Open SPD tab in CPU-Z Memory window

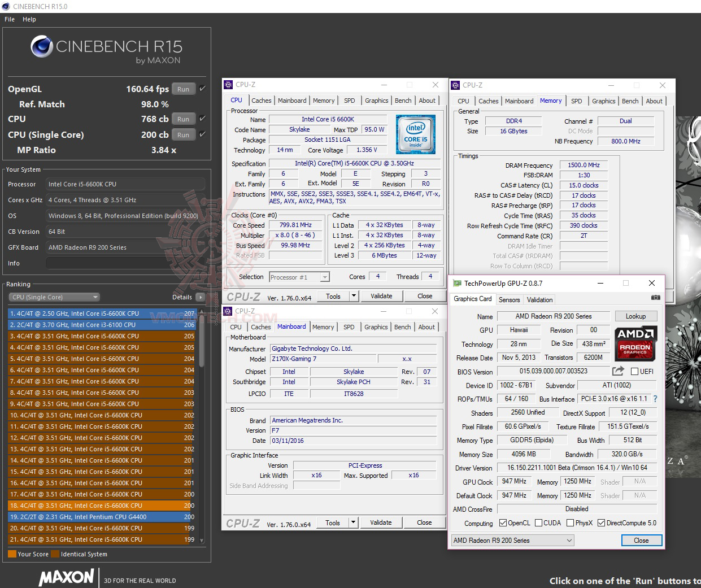(x=577, y=101)
